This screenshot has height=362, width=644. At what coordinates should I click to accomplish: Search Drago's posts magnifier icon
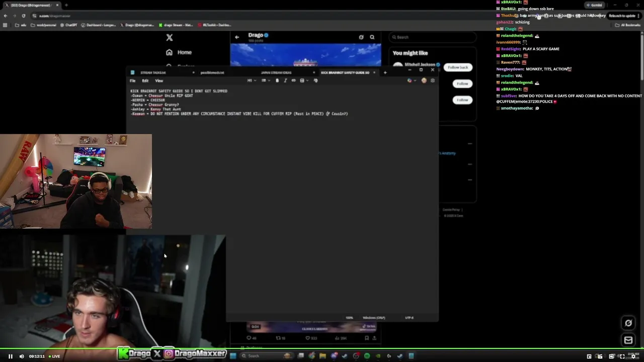[x=372, y=37]
